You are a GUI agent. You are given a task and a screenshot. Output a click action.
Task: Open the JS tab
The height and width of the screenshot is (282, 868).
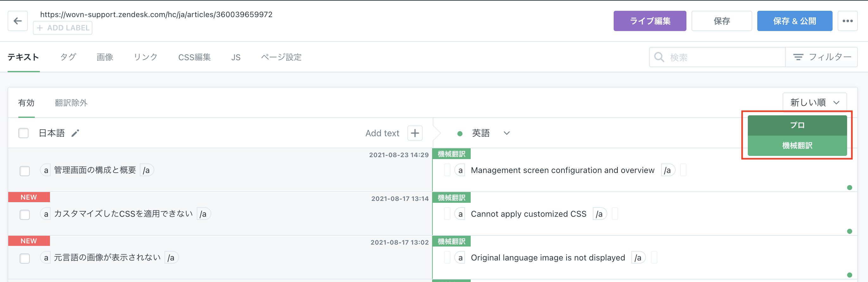tap(236, 57)
